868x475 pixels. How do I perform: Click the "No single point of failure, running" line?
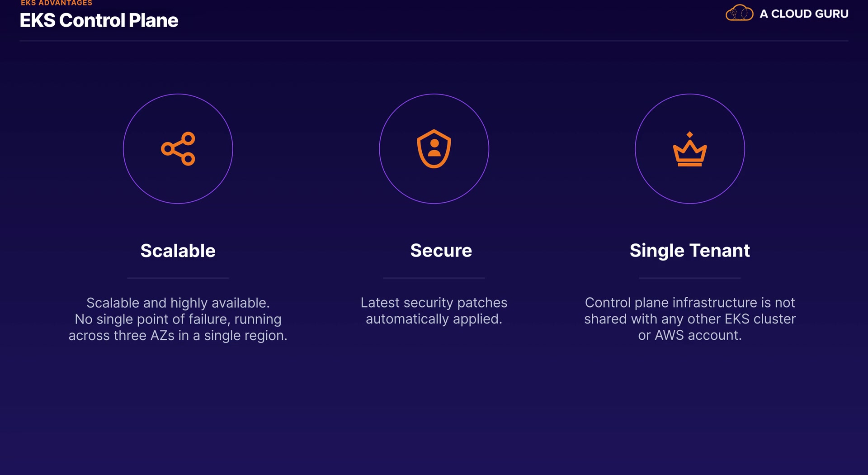click(178, 319)
